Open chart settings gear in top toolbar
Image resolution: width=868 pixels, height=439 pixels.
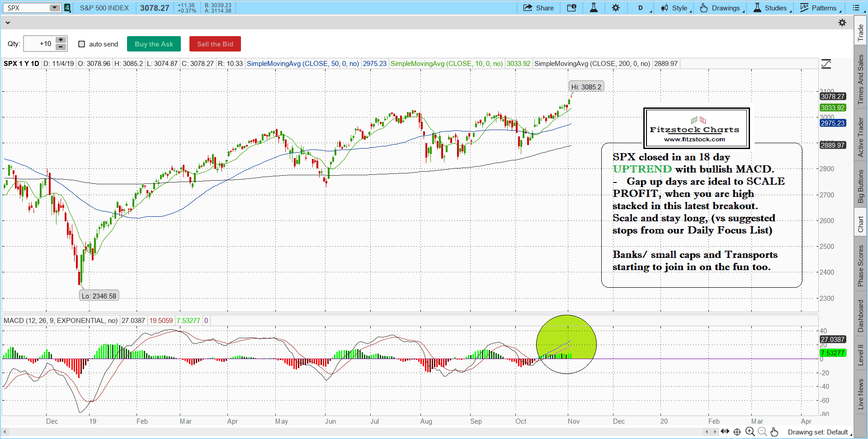click(x=616, y=8)
